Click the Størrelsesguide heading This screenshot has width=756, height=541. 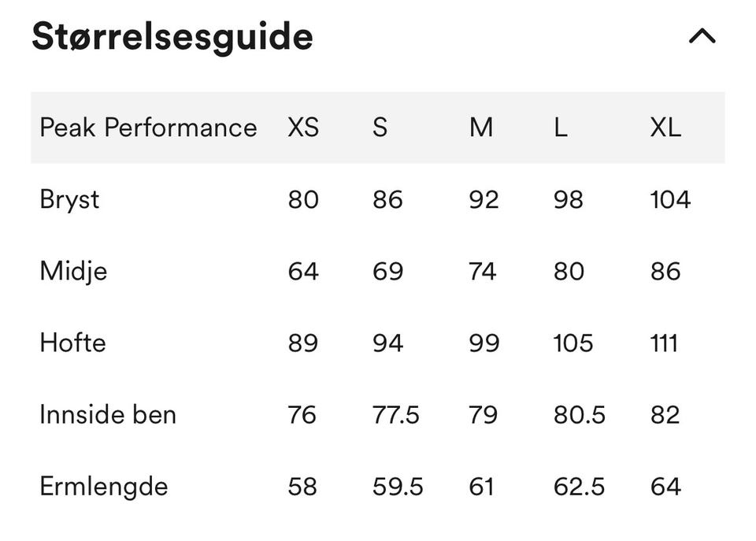click(x=172, y=36)
